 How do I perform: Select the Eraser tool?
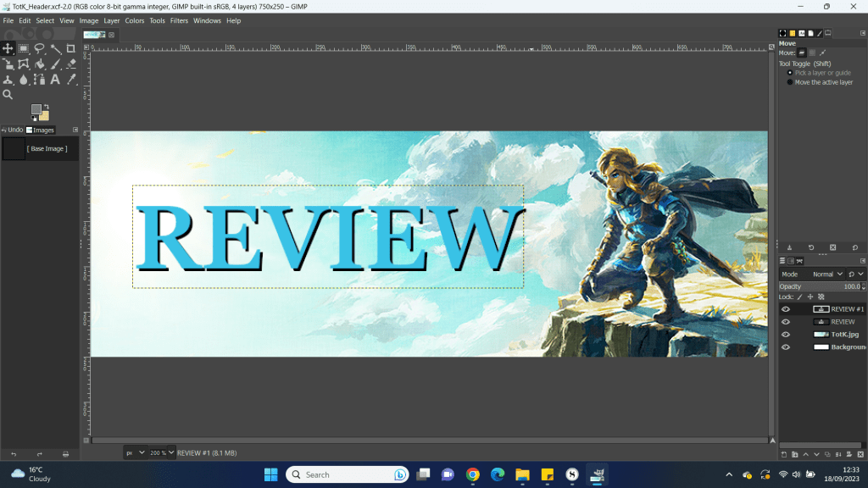coord(71,64)
